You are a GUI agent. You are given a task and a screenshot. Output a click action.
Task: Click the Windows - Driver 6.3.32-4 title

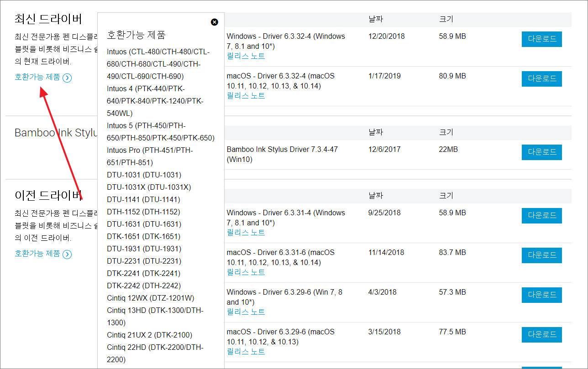coord(286,41)
